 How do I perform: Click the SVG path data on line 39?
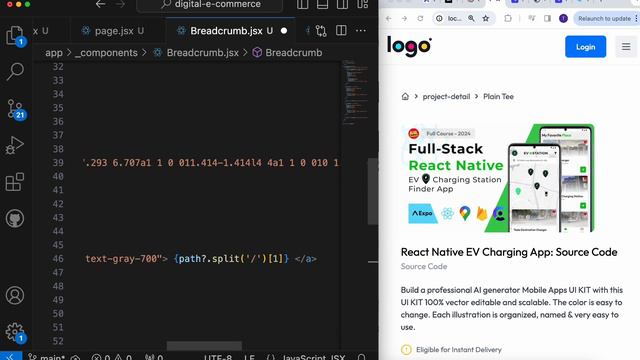pos(211,162)
